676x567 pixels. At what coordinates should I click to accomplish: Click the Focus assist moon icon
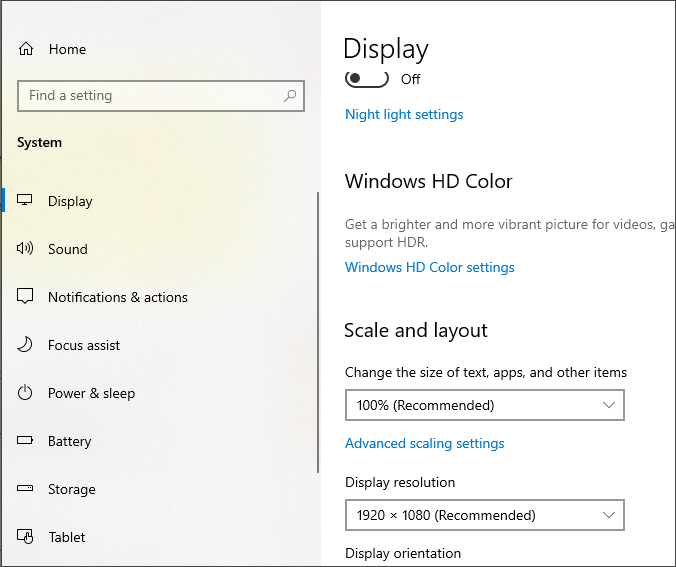[26, 345]
